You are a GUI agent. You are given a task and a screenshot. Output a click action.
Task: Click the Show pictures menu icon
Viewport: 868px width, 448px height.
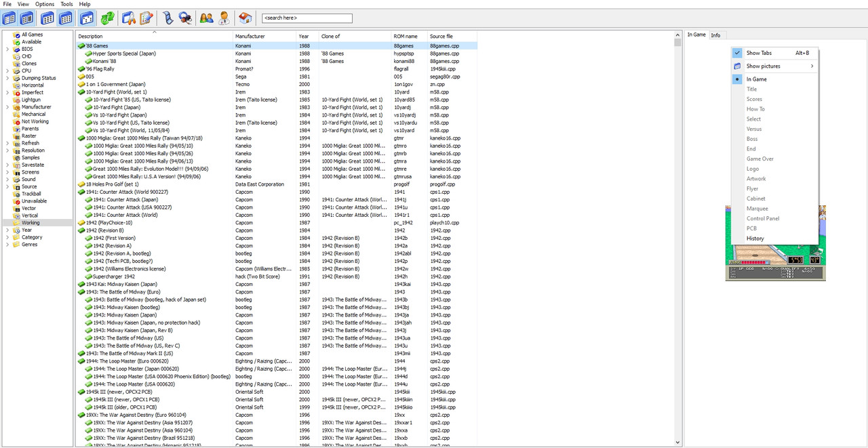[x=738, y=66]
